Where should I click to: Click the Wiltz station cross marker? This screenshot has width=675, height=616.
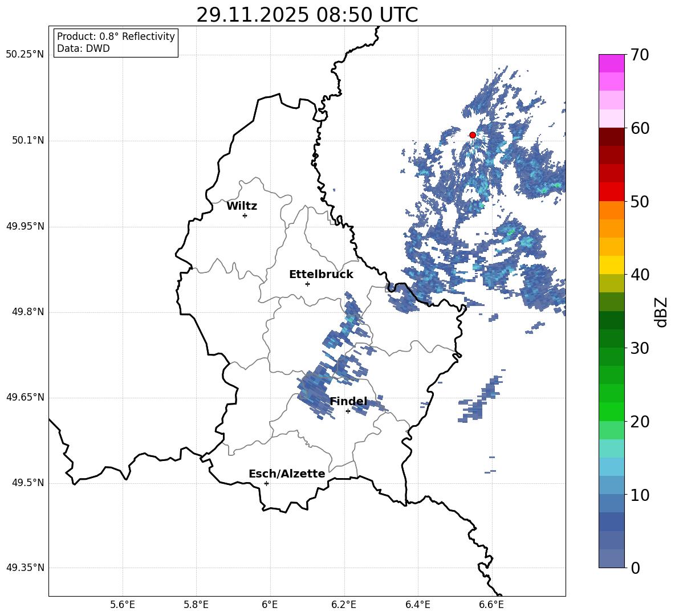tap(245, 215)
